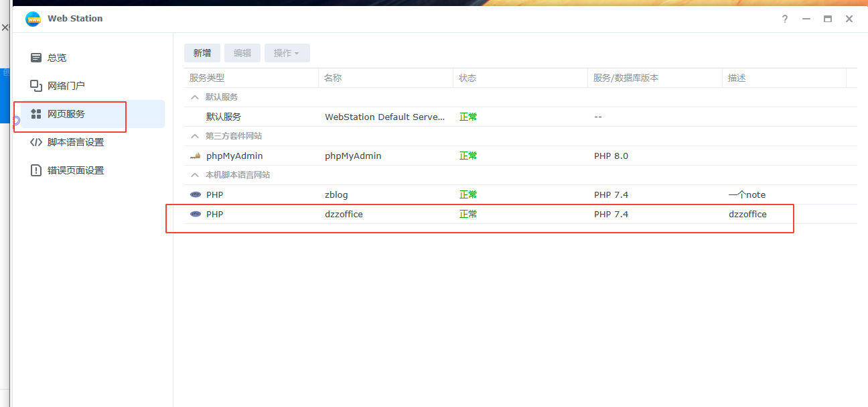Image resolution: width=868 pixels, height=407 pixels.
Task: Click the PHP 8.0 version cell
Action: coord(611,156)
